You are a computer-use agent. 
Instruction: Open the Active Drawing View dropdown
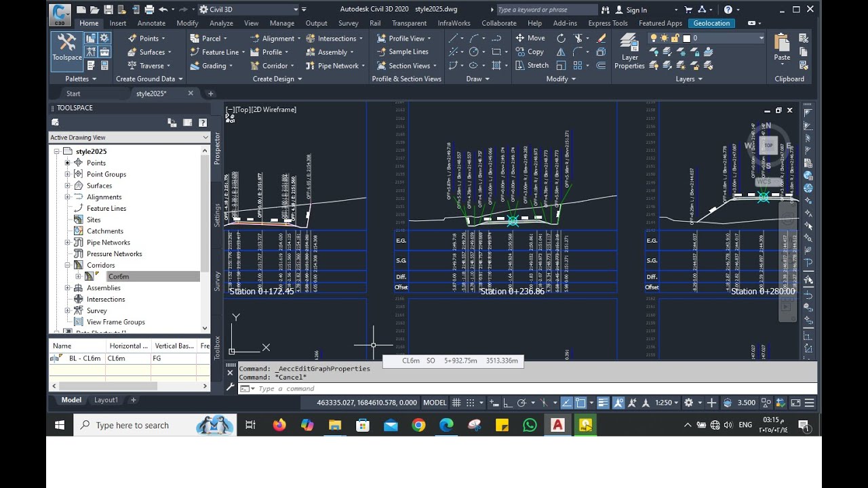pos(130,138)
